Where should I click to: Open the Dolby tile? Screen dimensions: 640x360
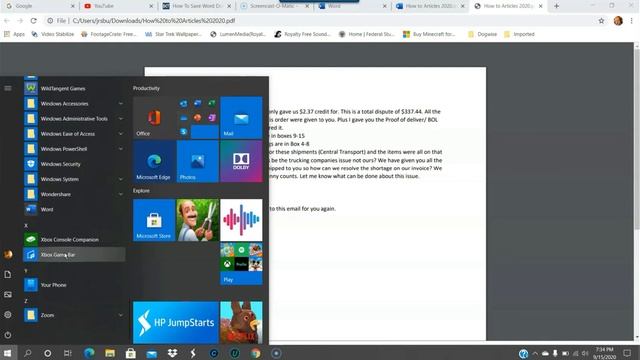(241, 161)
